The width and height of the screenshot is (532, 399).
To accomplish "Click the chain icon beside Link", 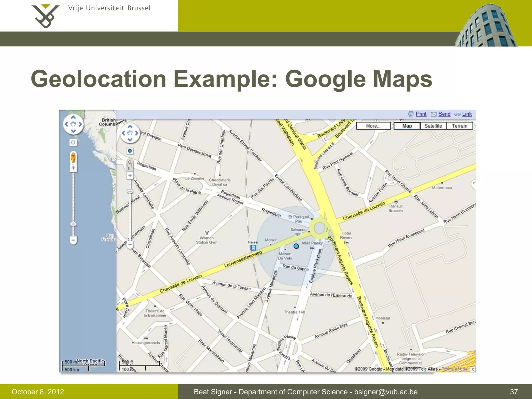I will point(457,114).
